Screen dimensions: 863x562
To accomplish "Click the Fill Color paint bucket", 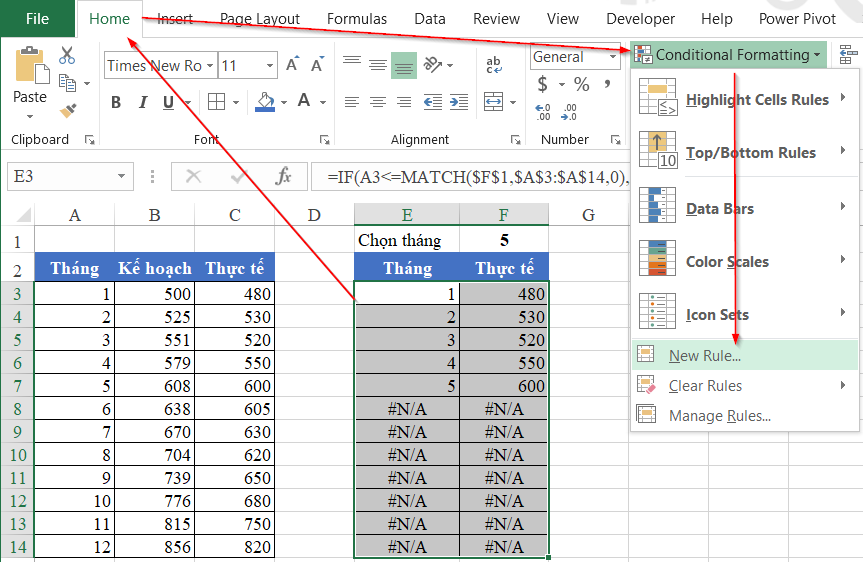I will point(265,102).
